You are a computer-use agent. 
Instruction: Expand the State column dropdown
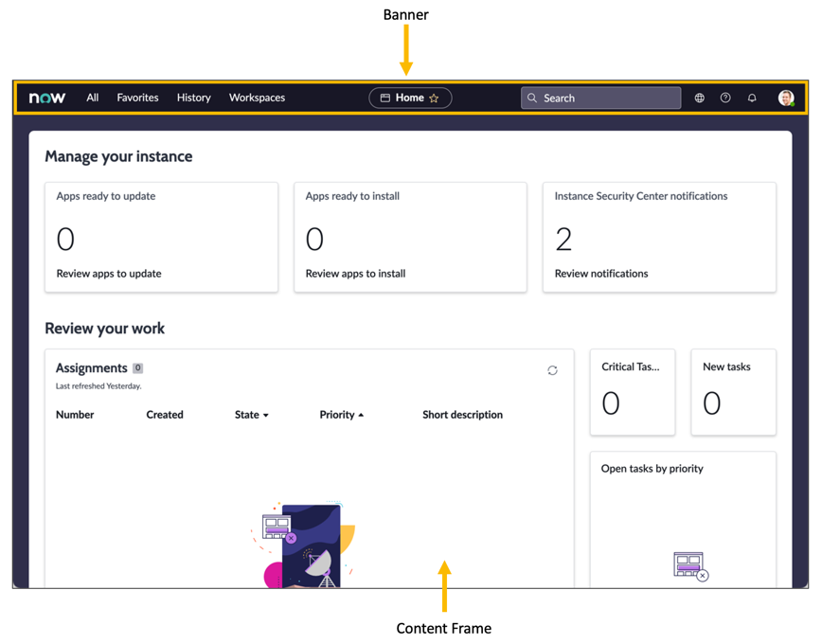pyautogui.click(x=265, y=416)
